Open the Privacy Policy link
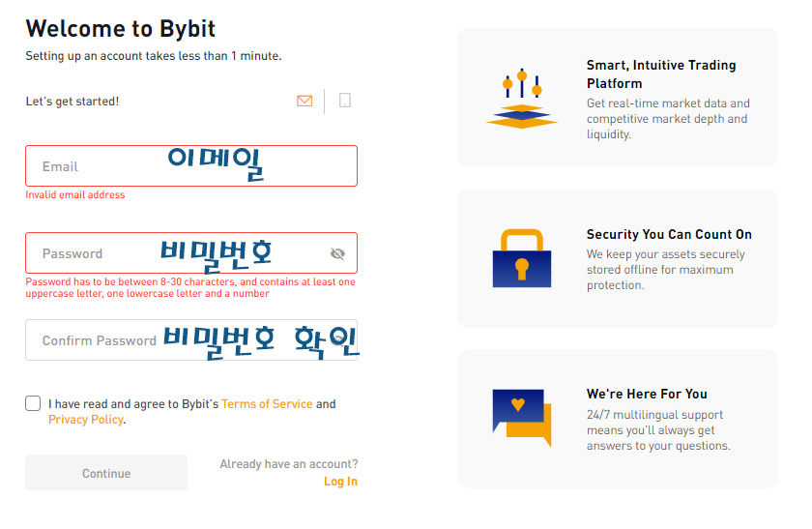This screenshot has width=812, height=529. [x=86, y=419]
